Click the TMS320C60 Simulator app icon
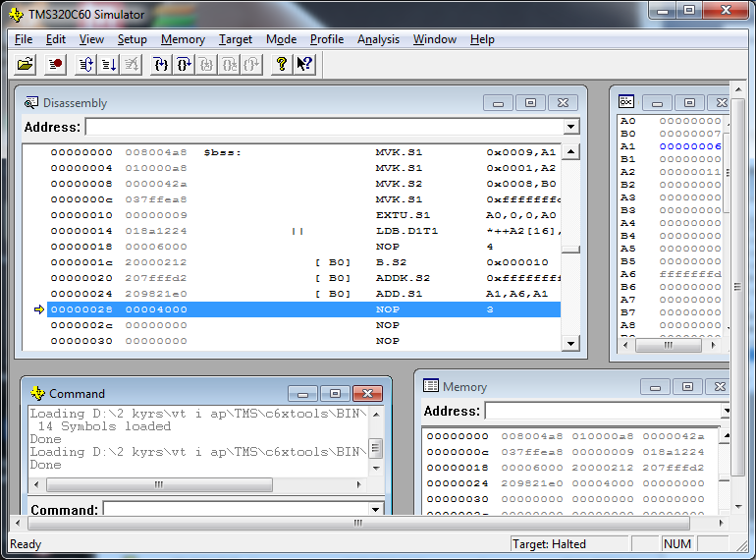This screenshot has height=560, width=756. click(17, 15)
